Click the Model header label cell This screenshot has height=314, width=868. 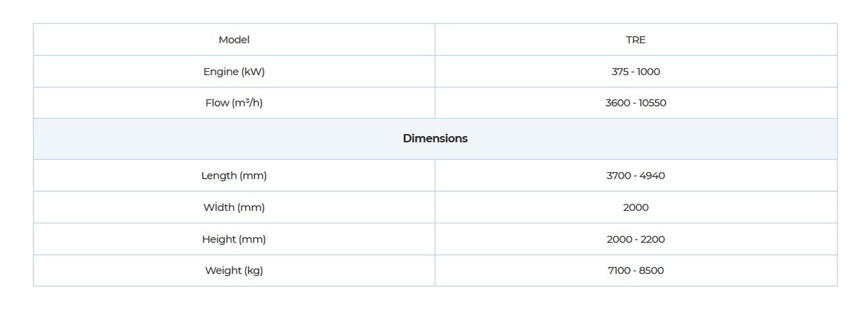(234, 40)
